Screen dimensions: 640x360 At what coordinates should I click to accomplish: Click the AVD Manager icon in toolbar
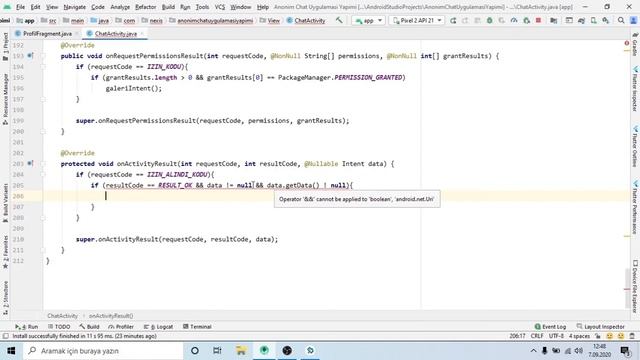(593, 20)
